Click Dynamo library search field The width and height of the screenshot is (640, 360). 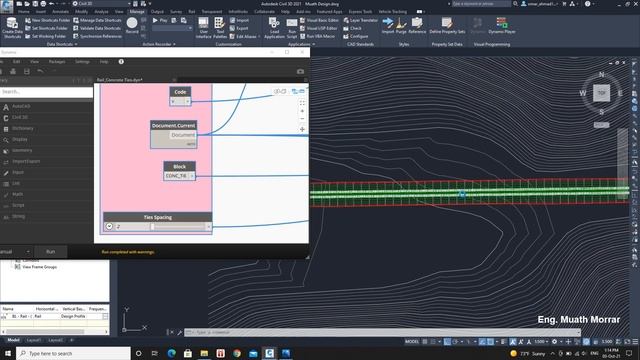tap(47, 92)
